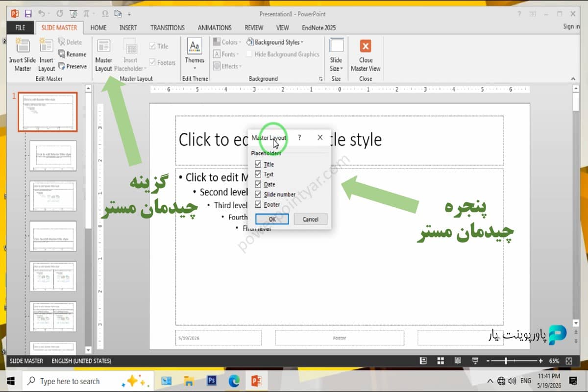Open the Themes gallery
This screenshot has height=392, width=588.
pyautogui.click(x=195, y=55)
